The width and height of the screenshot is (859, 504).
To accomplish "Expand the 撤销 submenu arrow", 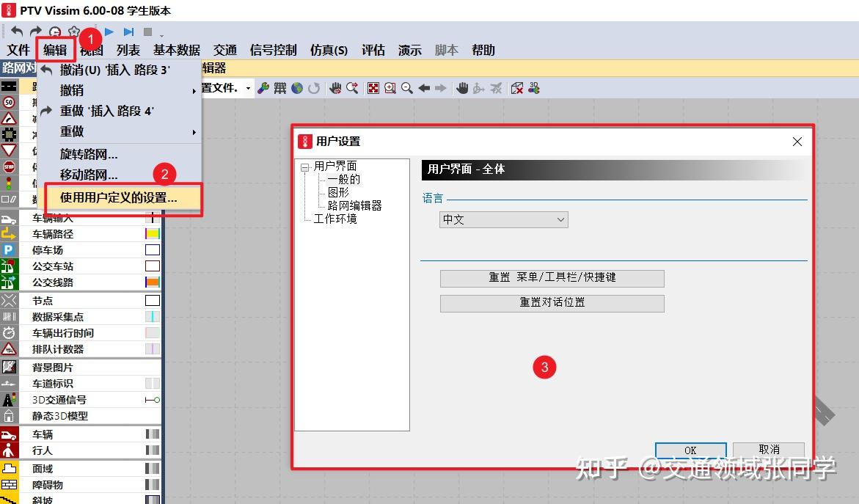I will tap(194, 91).
